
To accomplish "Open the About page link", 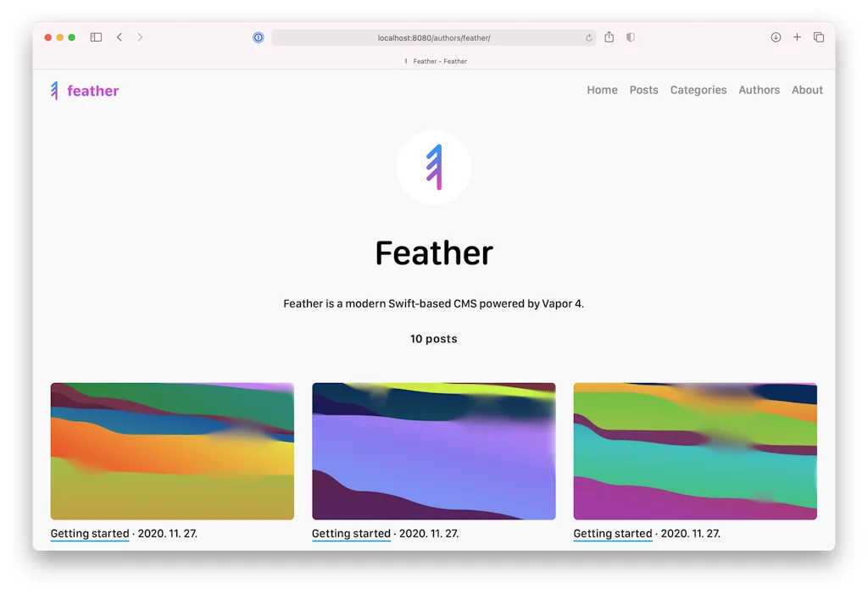I will point(806,90).
